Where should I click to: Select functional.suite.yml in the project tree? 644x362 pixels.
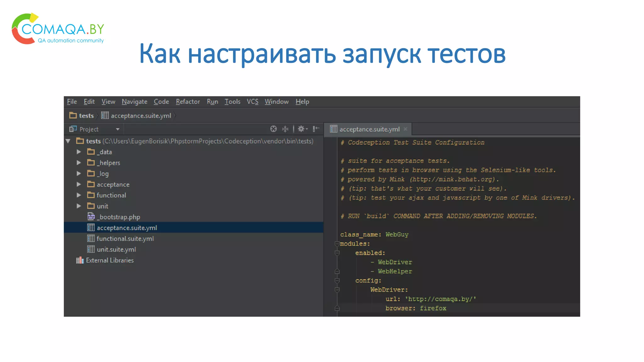coord(125,239)
